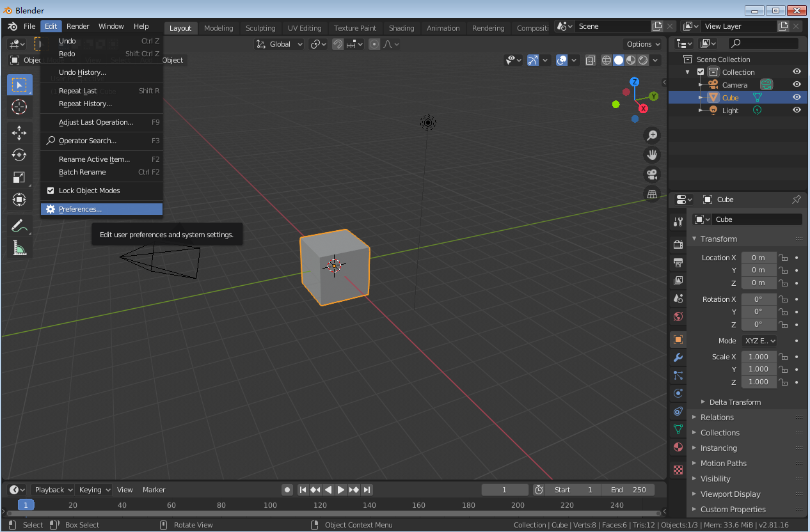The height and width of the screenshot is (532, 810).
Task: Switch to orthographic grid view button
Action: pos(652,193)
